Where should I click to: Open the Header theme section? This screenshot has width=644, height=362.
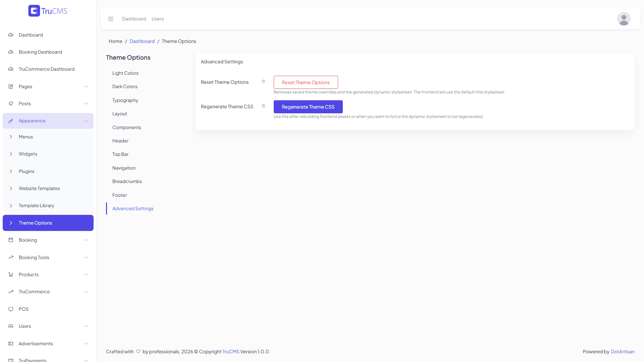(x=120, y=141)
